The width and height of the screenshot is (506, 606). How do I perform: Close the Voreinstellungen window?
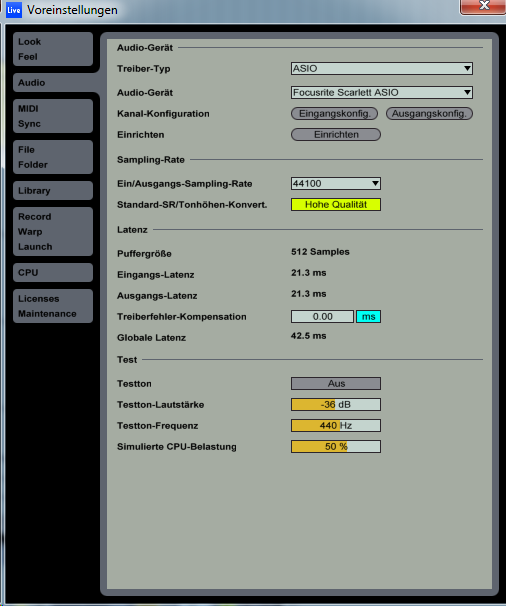483,7
